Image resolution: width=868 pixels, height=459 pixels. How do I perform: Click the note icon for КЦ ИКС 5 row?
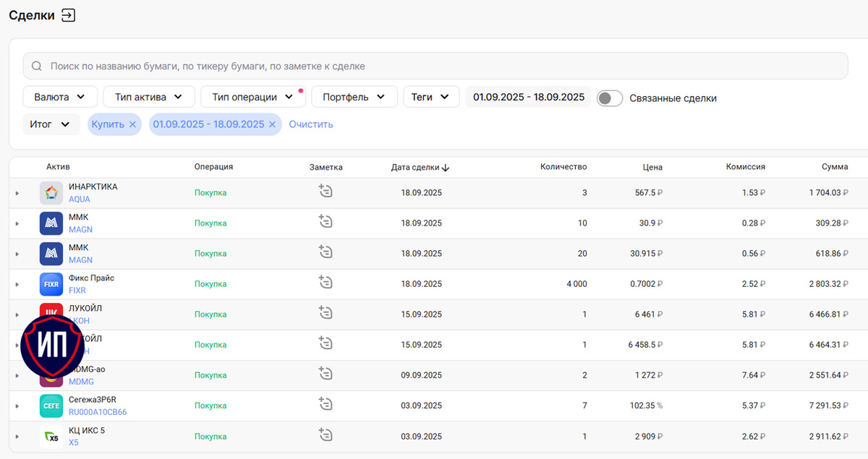pyautogui.click(x=325, y=435)
